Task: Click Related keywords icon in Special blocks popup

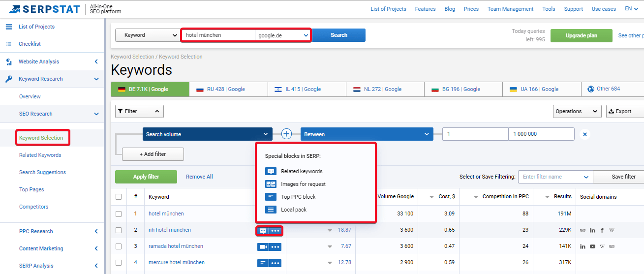Action: [x=271, y=171]
